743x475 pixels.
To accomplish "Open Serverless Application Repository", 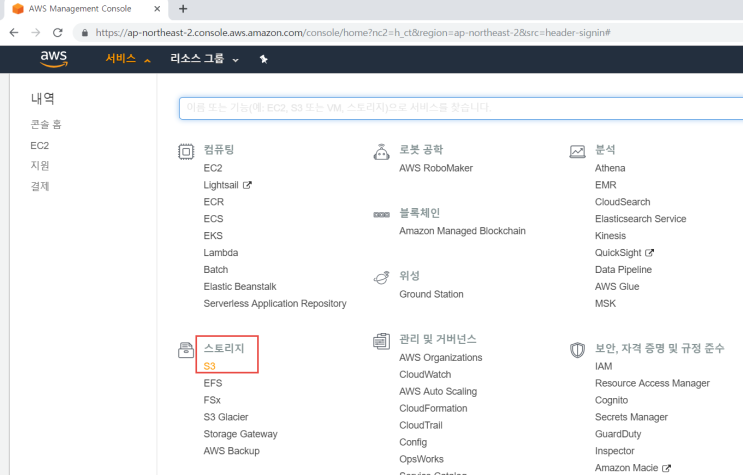I will (x=275, y=304).
